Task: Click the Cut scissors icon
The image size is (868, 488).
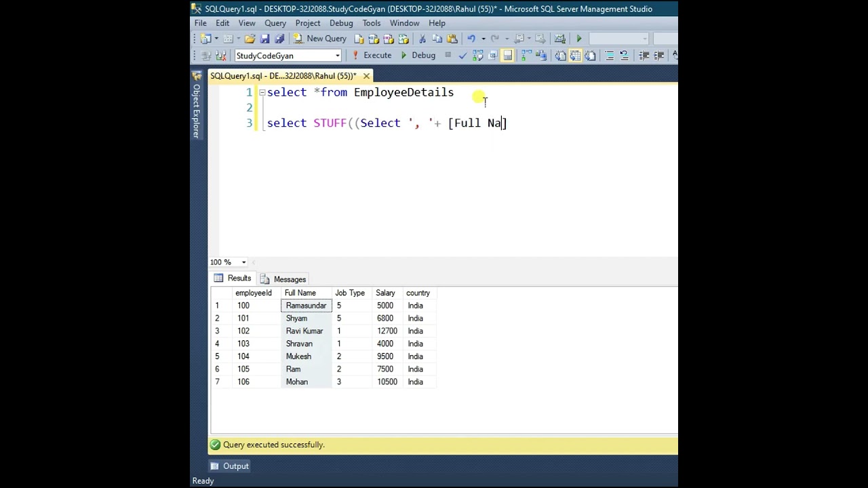Action: (x=422, y=39)
